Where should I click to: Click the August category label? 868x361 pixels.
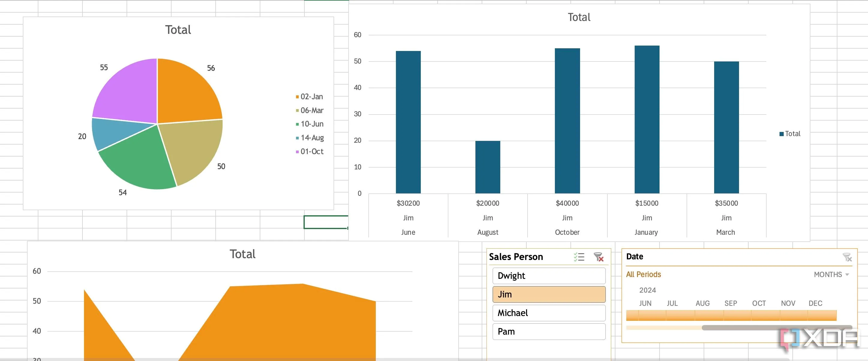(488, 232)
